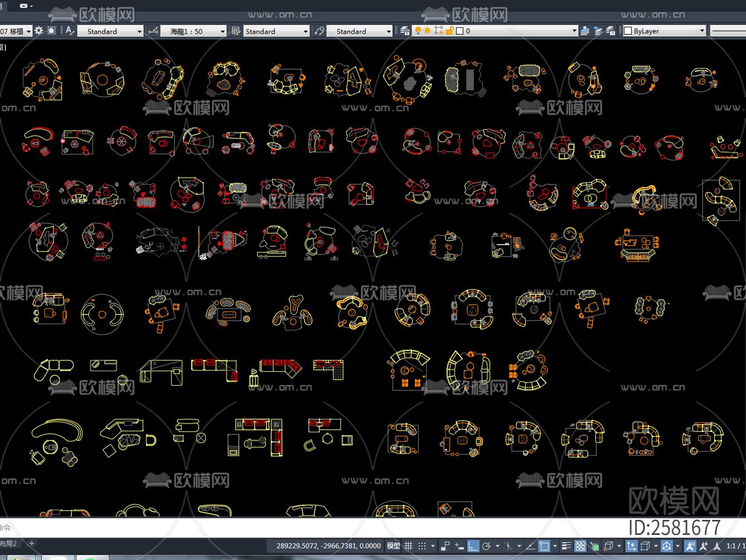Toggle transparency display icon

point(580,546)
